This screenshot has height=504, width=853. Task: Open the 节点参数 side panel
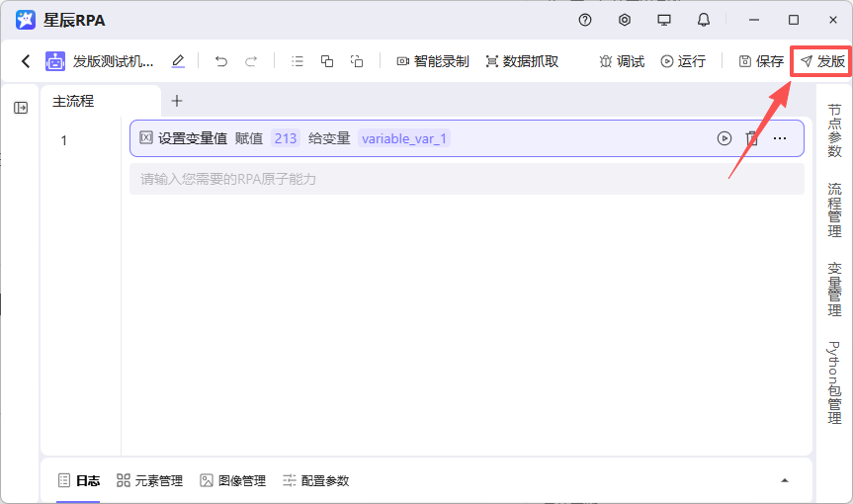coord(834,130)
